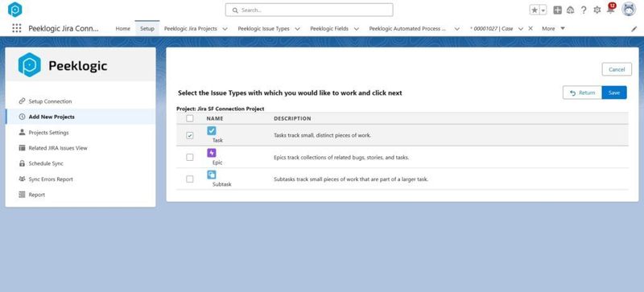
Task: Check the Epic issue type checkbox
Action: pyautogui.click(x=190, y=157)
